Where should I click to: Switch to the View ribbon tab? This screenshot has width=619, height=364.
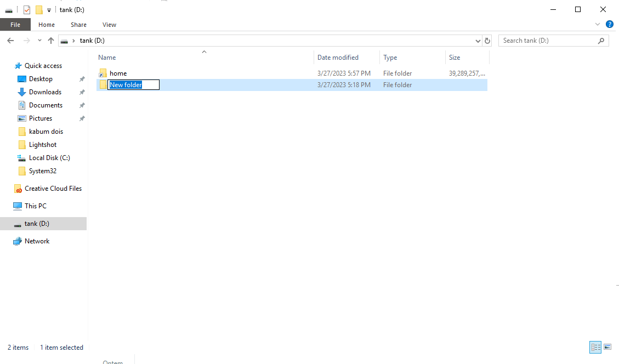click(109, 24)
